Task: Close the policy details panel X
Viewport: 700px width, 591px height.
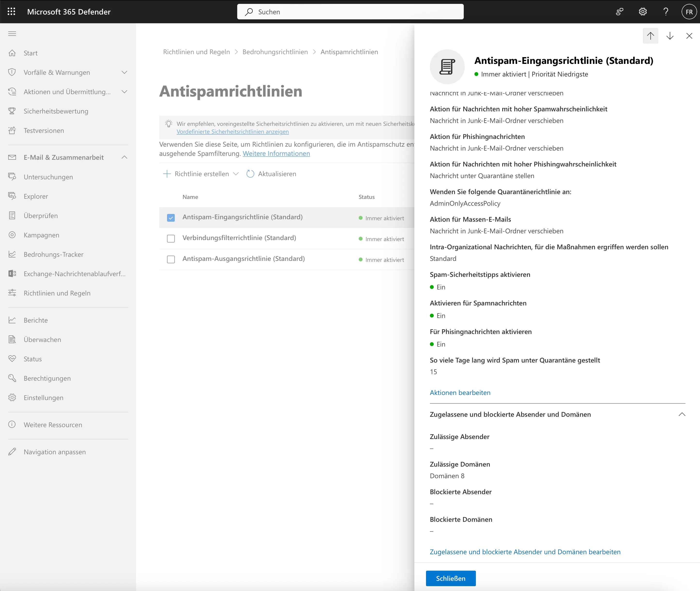Action: pyautogui.click(x=689, y=36)
